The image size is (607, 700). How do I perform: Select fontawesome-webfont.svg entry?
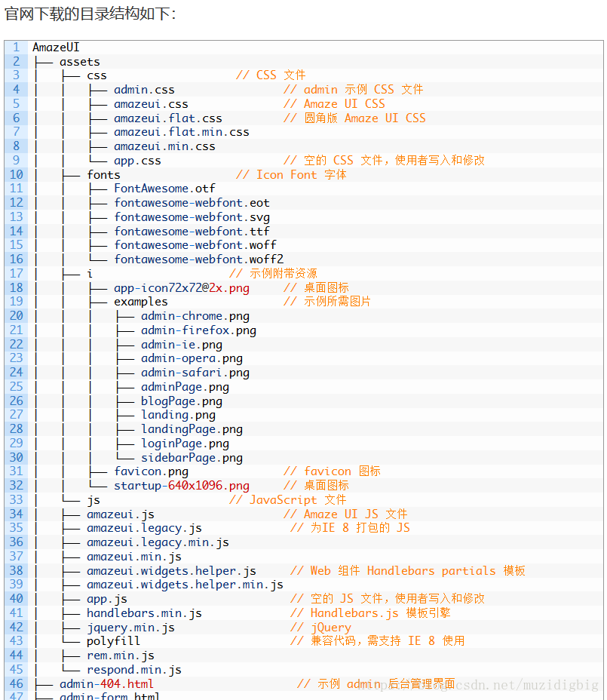point(192,217)
